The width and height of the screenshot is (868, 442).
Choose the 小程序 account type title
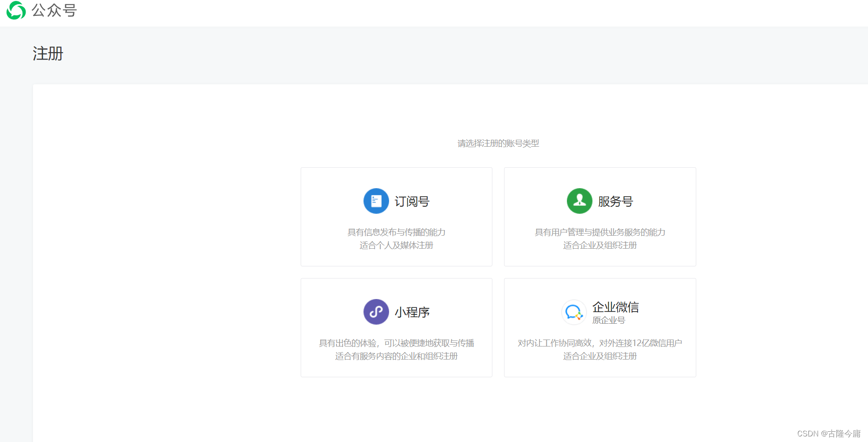point(412,313)
